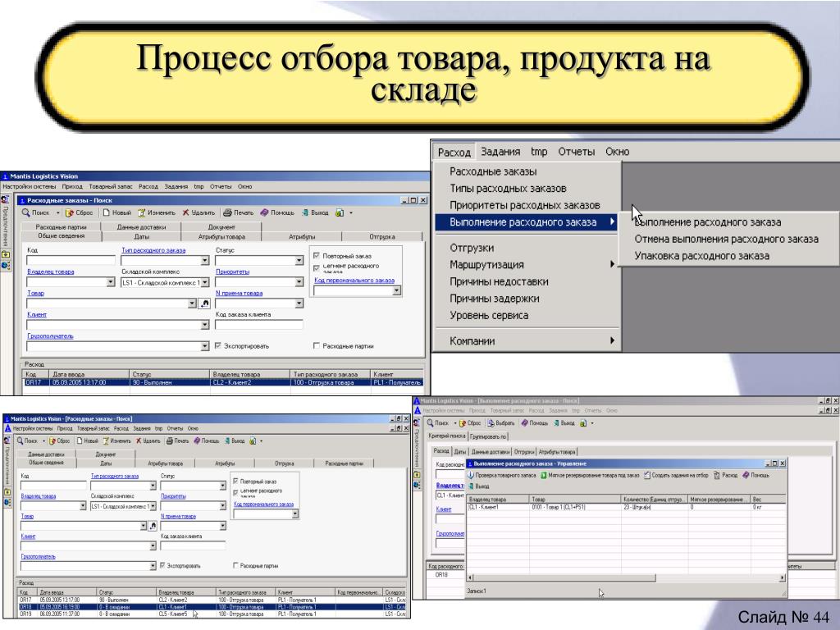Click Помощь icon in upper Расходные заказы window
840x630 pixels.
[264, 212]
